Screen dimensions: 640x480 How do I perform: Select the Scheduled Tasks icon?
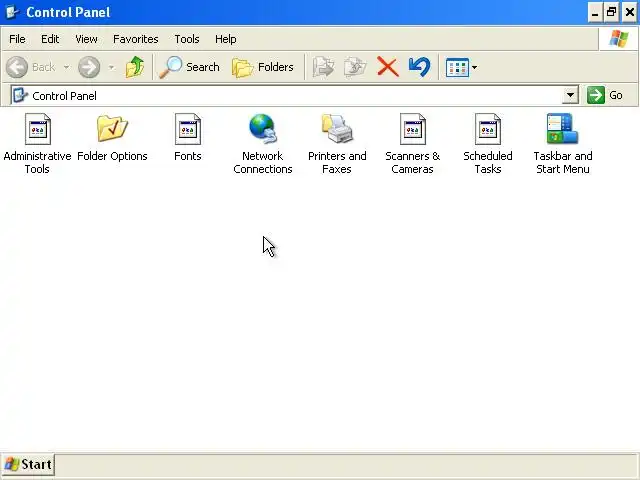(x=488, y=129)
